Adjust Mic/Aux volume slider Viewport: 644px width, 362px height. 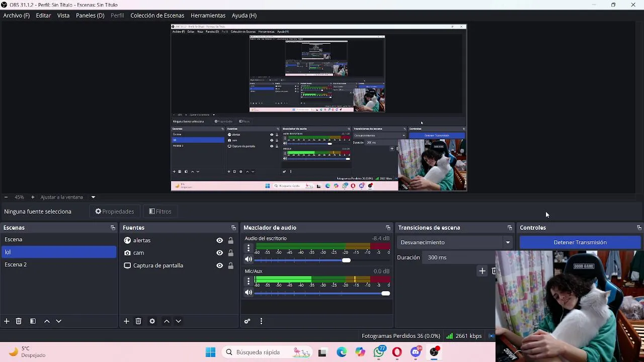tap(322, 293)
